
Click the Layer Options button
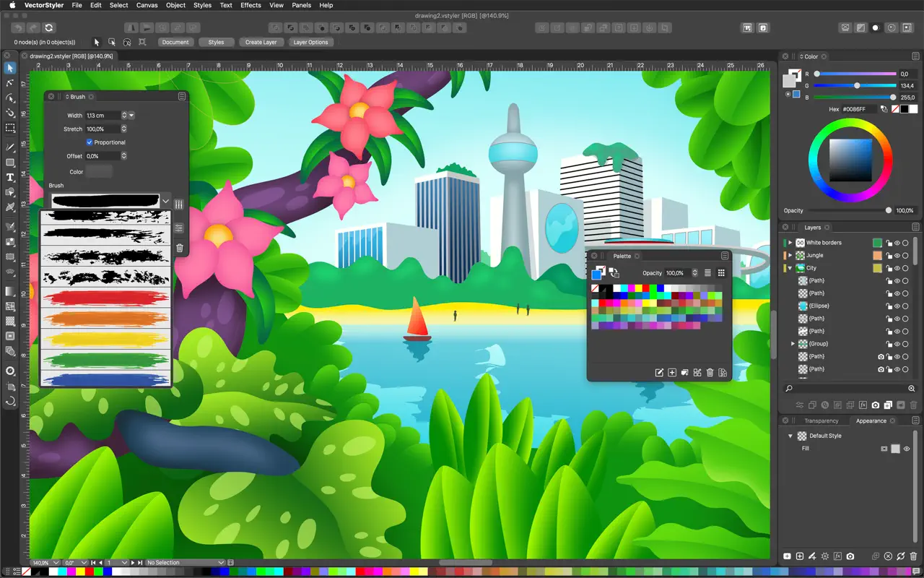(x=310, y=42)
